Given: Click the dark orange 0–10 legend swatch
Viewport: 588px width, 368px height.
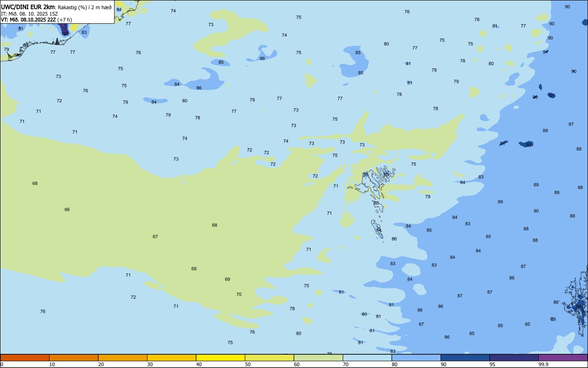Looking at the screenshot, I should pyautogui.click(x=25, y=357).
